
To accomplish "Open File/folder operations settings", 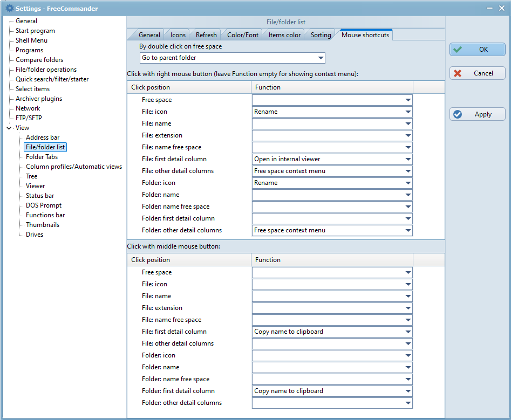I will tap(46, 70).
